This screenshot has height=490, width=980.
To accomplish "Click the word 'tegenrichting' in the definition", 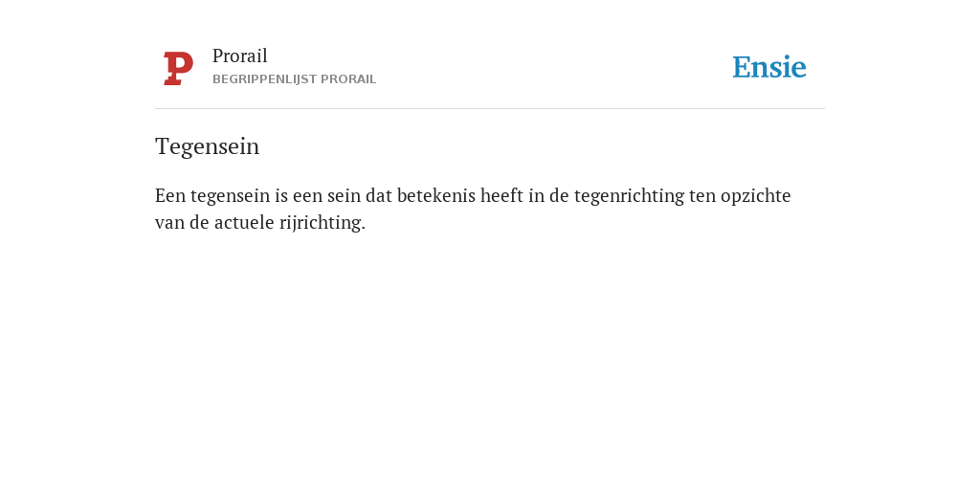I will [x=630, y=196].
